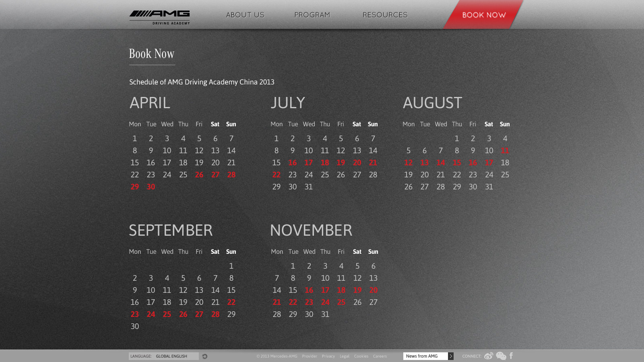Click the AMG Driving Academy logo
Viewport: 644px width, 362px height.
pyautogui.click(x=159, y=17)
